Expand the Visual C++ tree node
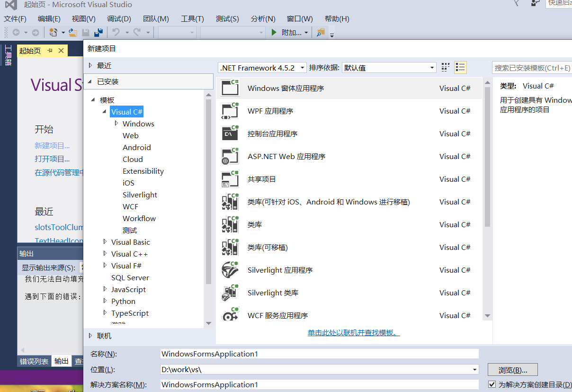The width and height of the screenshot is (572, 392). click(105, 254)
